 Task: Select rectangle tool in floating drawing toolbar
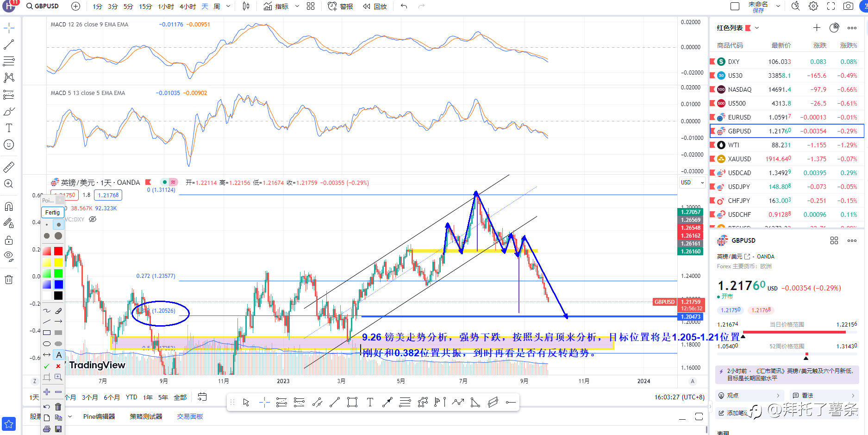[352, 402]
